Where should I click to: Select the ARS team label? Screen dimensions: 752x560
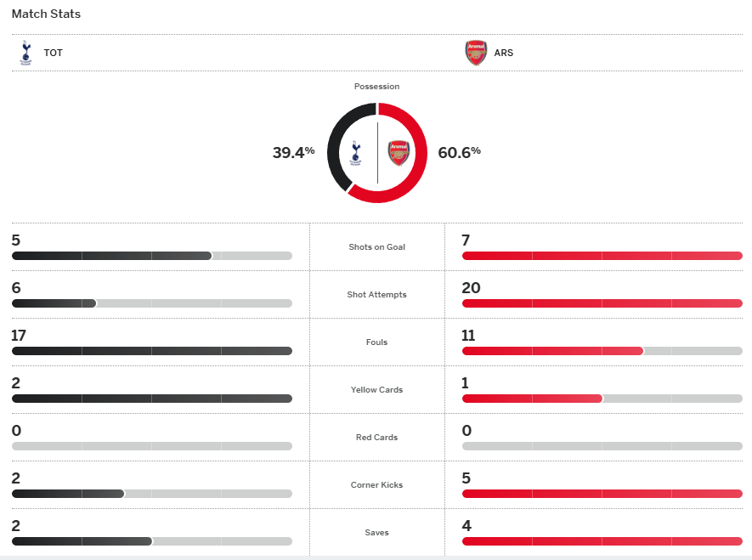coord(503,53)
